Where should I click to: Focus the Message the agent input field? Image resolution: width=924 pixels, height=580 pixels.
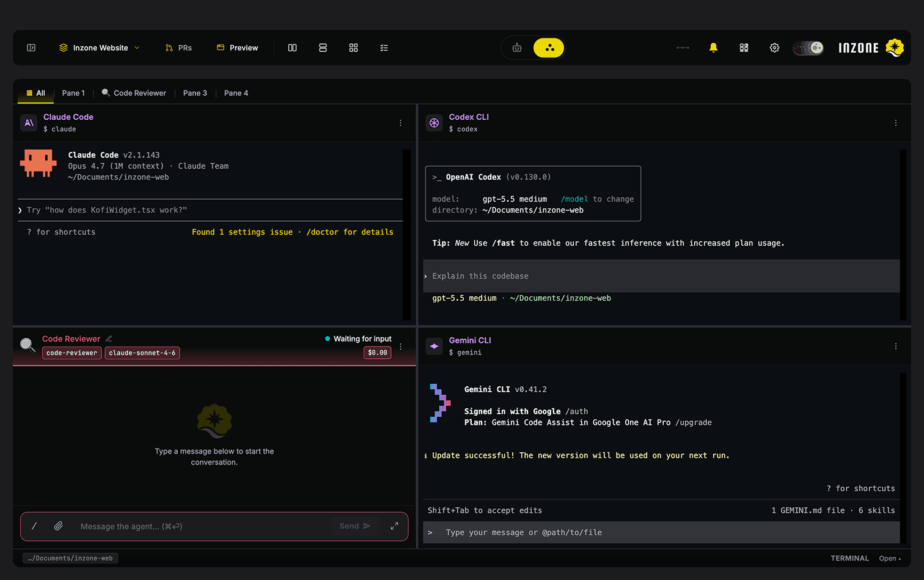[203, 526]
